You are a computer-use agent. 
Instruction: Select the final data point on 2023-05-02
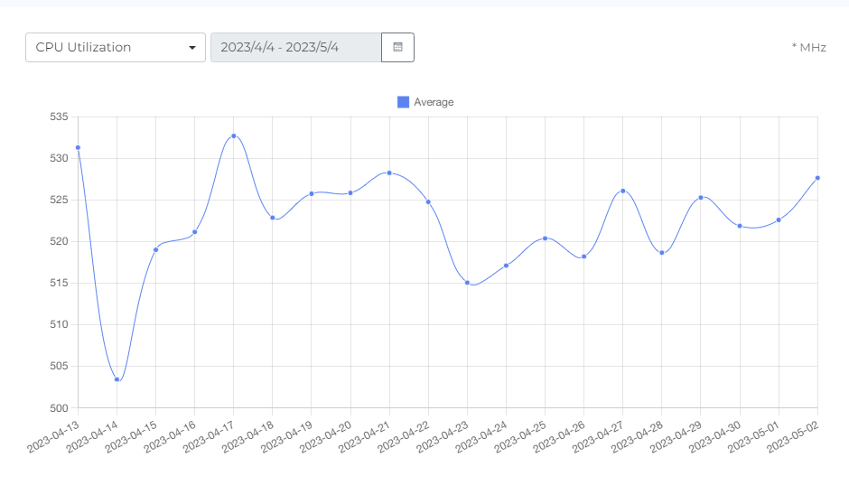[817, 178]
